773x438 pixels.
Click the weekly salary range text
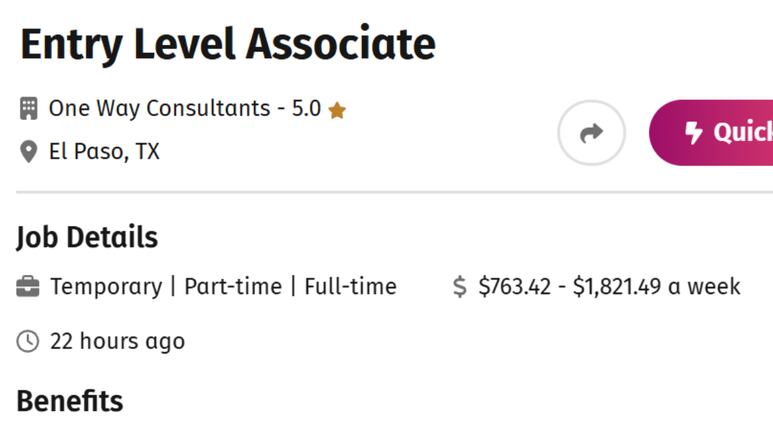[609, 287]
